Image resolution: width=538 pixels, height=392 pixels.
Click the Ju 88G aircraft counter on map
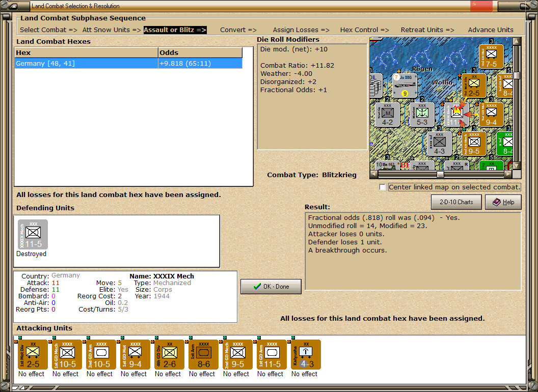[405, 85]
